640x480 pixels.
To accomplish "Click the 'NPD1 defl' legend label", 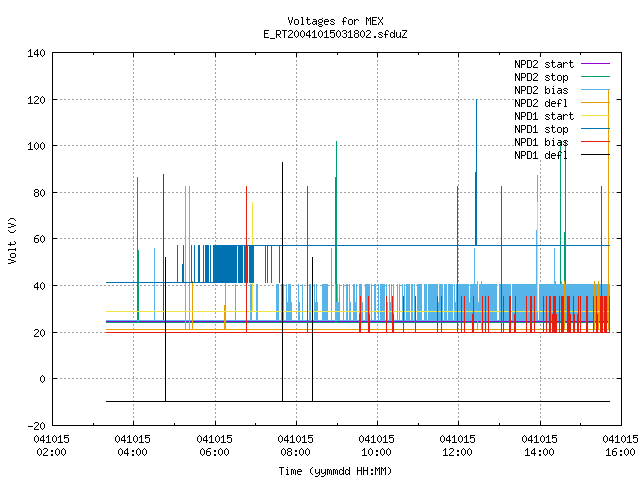I will [541, 156].
